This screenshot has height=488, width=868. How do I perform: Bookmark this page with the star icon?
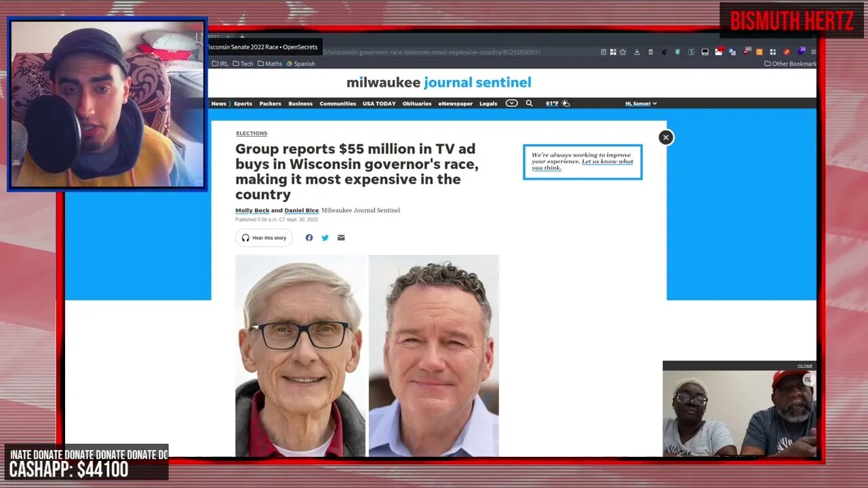point(623,52)
